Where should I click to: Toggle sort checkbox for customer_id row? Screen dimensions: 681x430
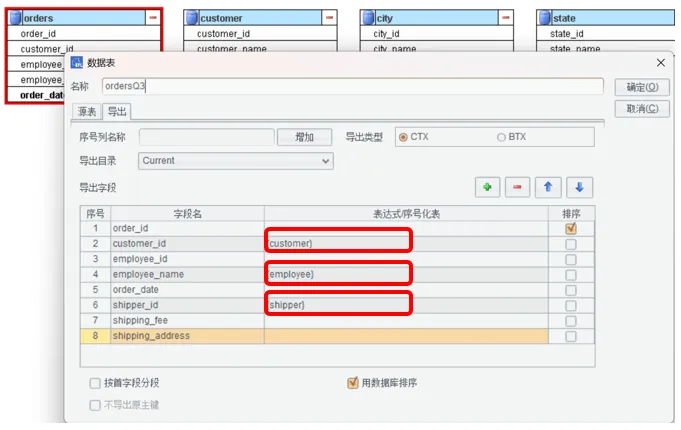[571, 244]
